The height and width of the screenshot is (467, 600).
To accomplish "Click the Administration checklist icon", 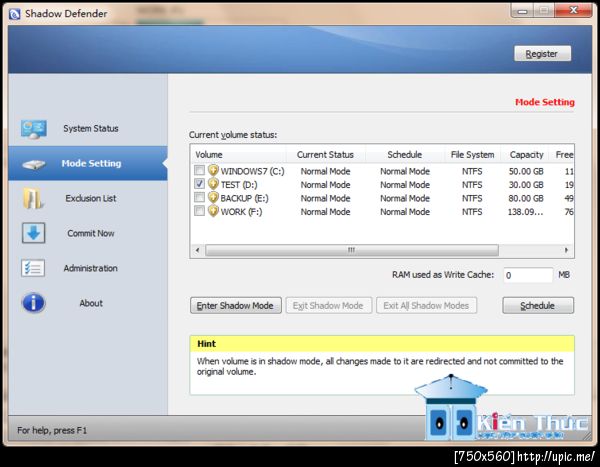I will coord(33,268).
